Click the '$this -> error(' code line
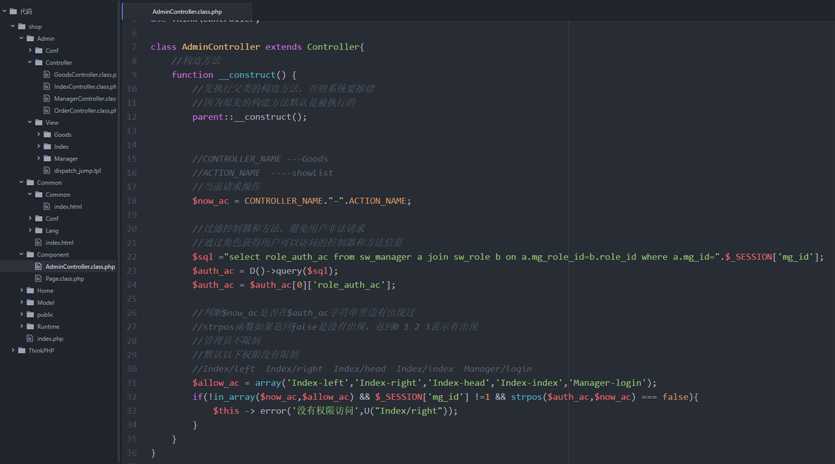This screenshot has width=835, height=464. coord(335,411)
